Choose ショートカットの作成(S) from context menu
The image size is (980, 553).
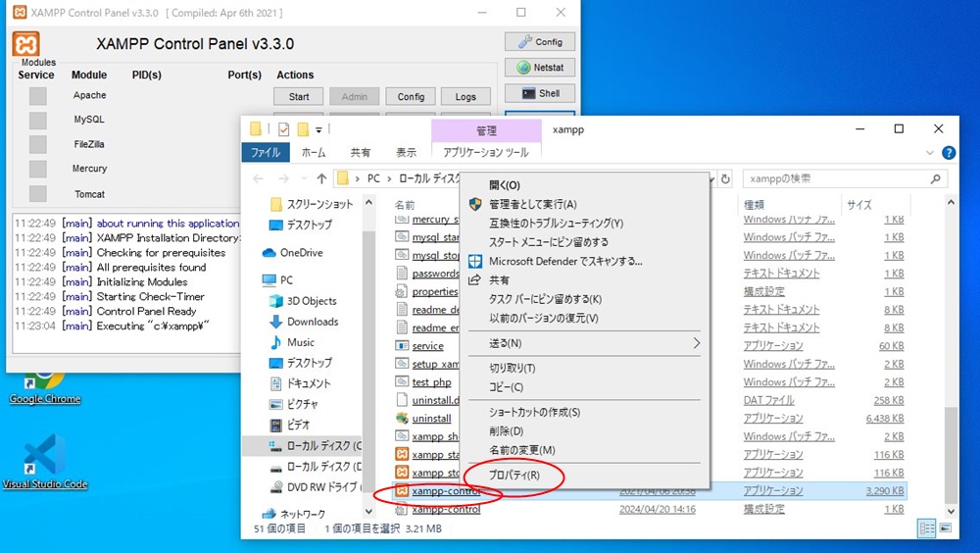(584, 412)
